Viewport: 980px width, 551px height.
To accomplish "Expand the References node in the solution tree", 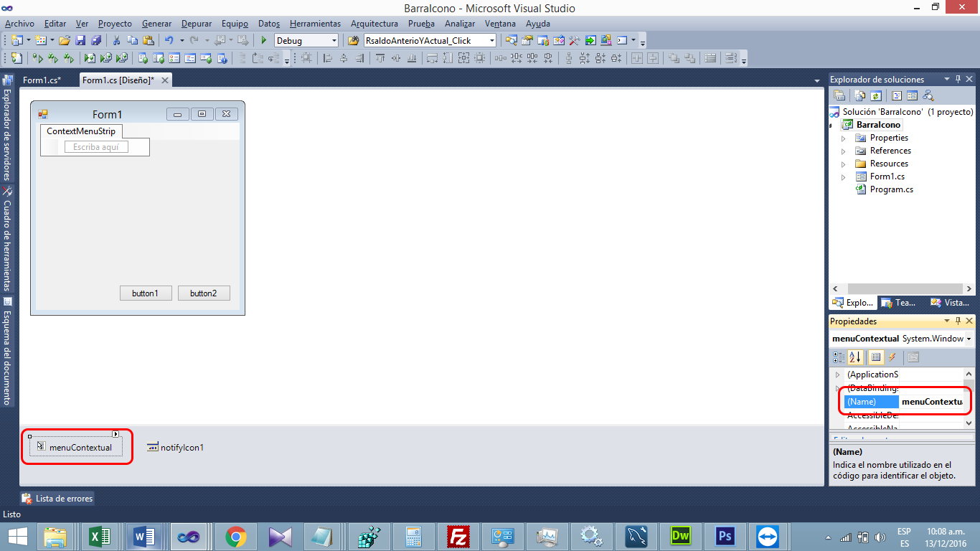I will [x=844, y=151].
